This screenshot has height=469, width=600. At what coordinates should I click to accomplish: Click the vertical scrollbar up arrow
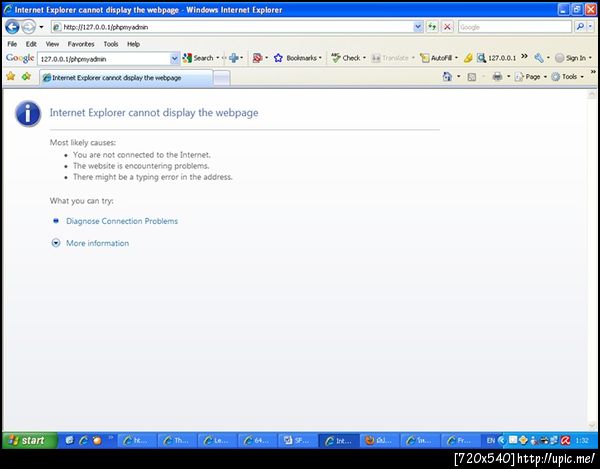(592, 94)
